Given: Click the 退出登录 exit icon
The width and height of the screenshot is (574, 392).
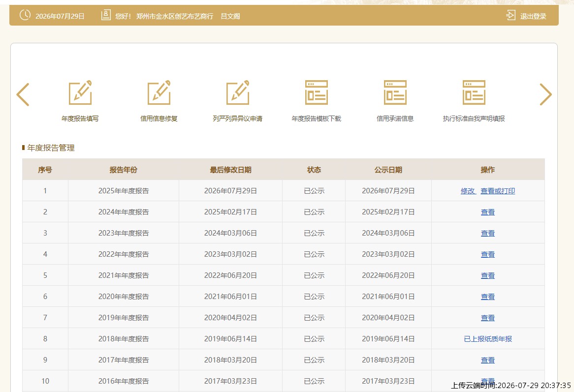Looking at the screenshot, I should pos(510,15).
